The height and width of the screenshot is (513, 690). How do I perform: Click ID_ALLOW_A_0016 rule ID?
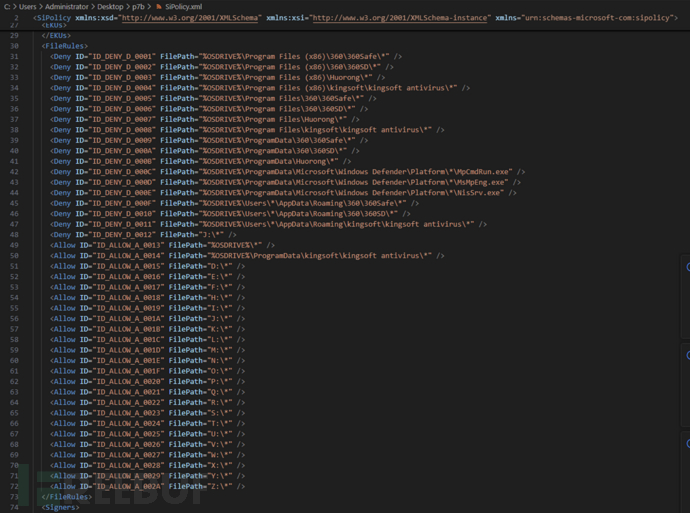point(126,277)
